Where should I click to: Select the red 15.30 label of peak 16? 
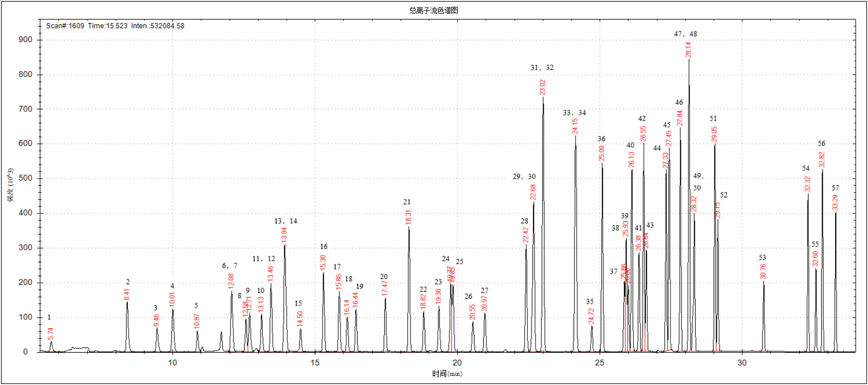323,262
